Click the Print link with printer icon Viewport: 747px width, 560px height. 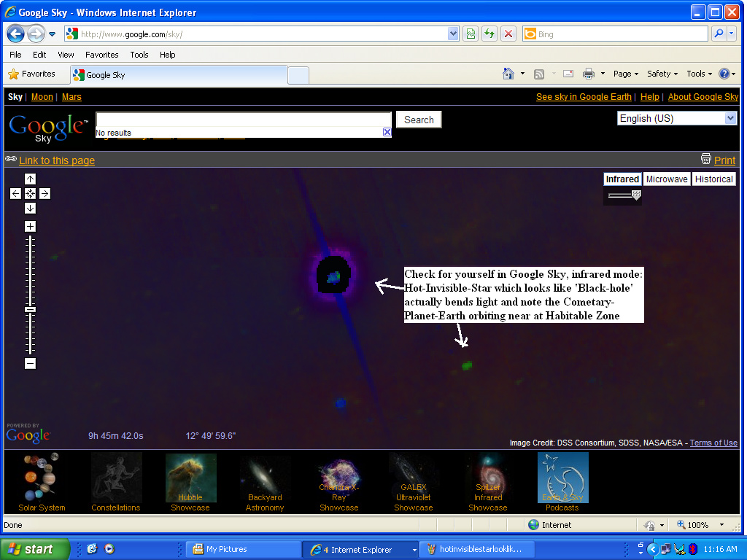tap(724, 160)
